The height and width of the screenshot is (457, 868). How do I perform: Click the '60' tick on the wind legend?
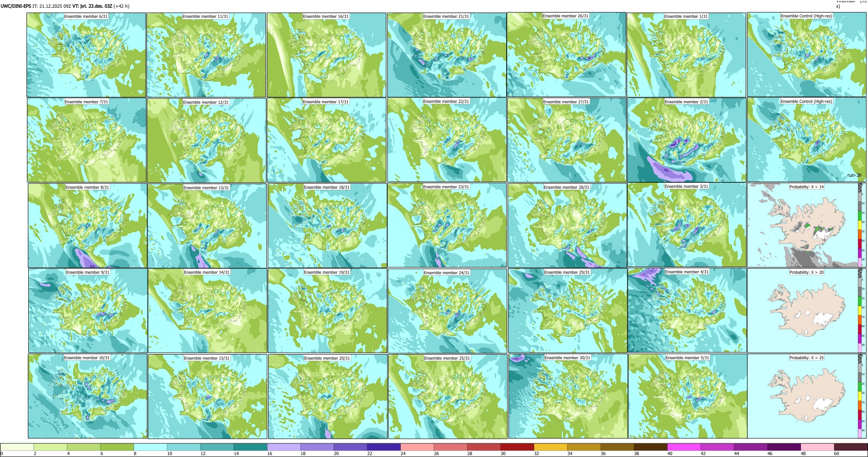coord(836,454)
